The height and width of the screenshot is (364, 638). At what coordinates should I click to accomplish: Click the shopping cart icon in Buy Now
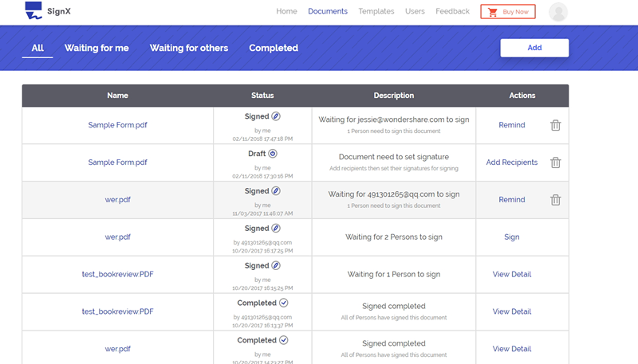coord(493,12)
